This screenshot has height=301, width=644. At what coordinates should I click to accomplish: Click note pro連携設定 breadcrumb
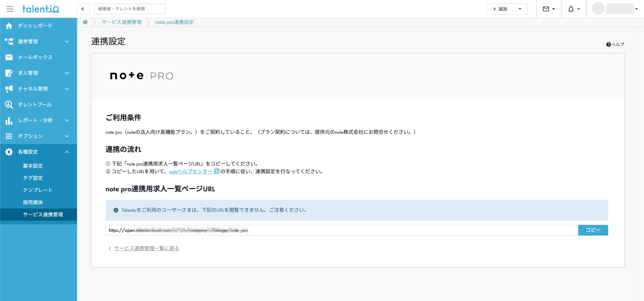[174, 22]
